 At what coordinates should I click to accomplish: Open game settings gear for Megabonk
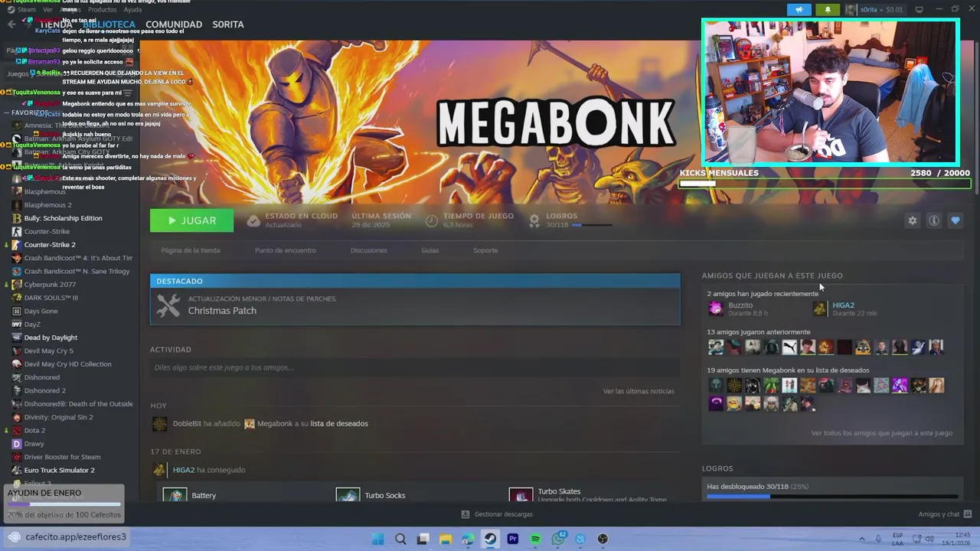point(912,220)
